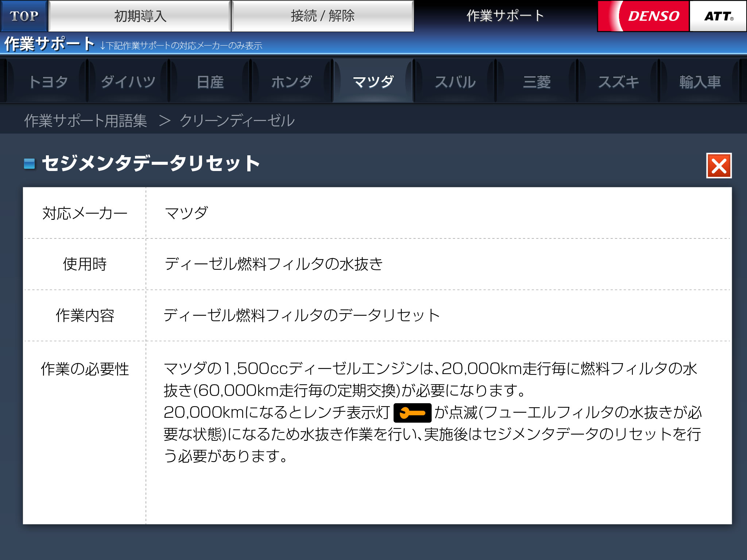Choose the スバル maker tab
The height and width of the screenshot is (560, 747).
click(x=455, y=82)
